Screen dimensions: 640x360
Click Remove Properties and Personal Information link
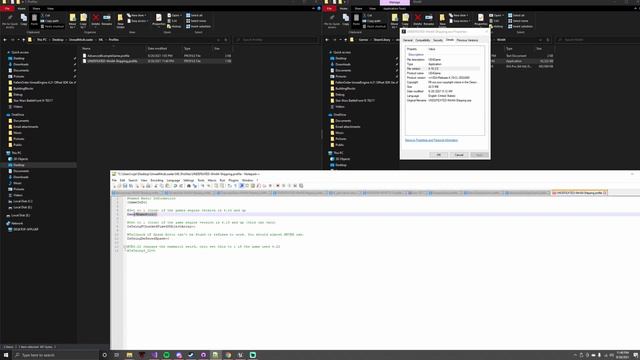tap(431, 140)
